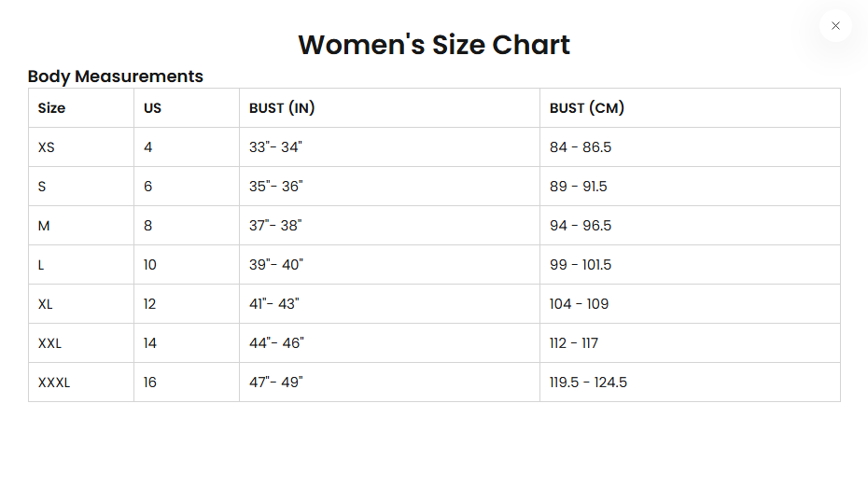
Task: Click the 104 - 109 cm cell
Action: [x=579, y=304]
